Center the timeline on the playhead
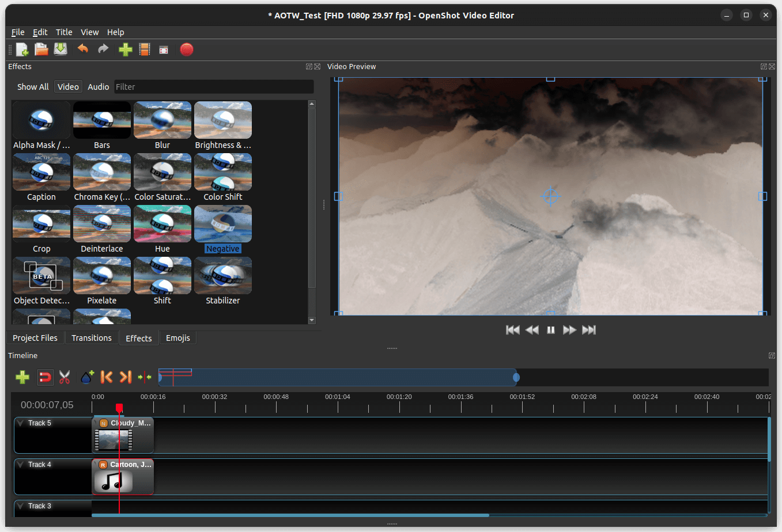This screenshot has width=782, height=532. click(x=145, y=377)
